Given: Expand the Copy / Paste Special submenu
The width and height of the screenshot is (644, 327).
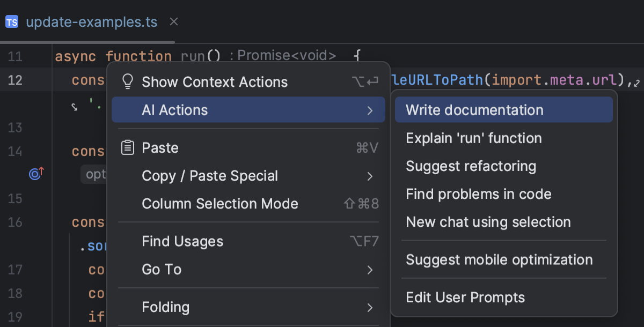Looking at the screenshot, I should coord(370,175).
